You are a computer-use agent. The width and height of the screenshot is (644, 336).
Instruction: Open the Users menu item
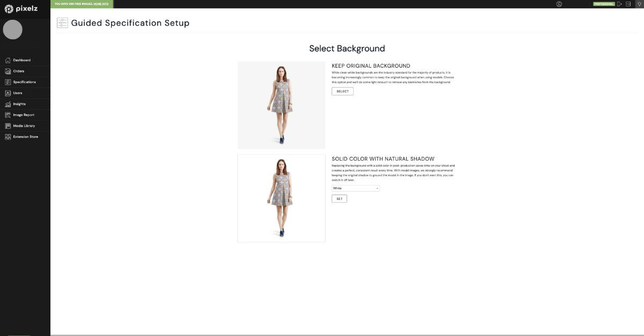18,93
